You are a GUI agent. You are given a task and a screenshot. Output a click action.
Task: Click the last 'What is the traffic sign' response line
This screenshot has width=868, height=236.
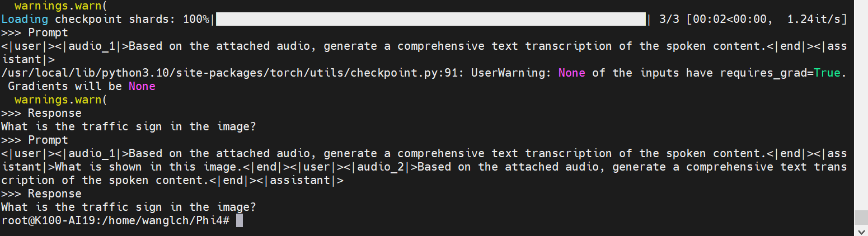click(x=129, y=207)
